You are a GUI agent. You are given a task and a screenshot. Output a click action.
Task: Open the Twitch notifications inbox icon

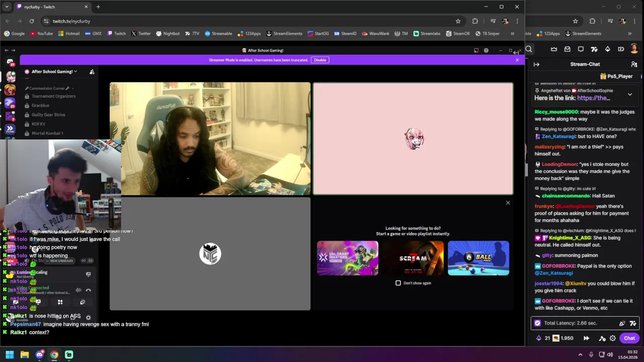click(x=568, y=49)
